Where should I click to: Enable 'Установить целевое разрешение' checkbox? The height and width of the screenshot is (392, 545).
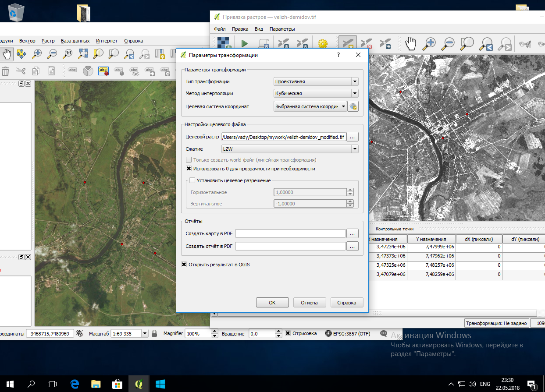pyautogui.click(x=192, y=180)
